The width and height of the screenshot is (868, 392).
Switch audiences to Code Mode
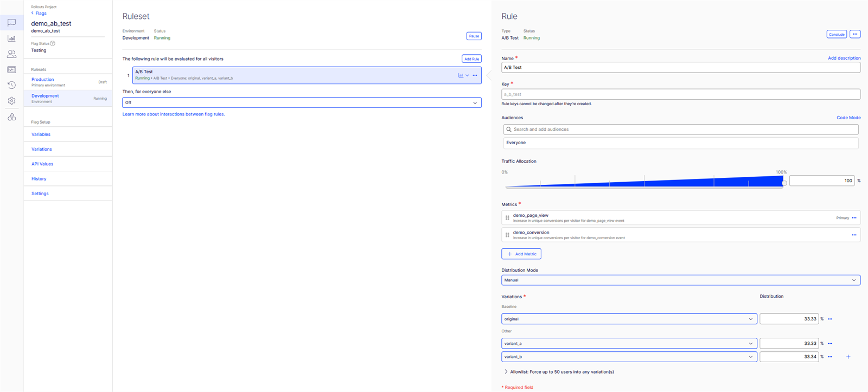click(x=848, y=118)
